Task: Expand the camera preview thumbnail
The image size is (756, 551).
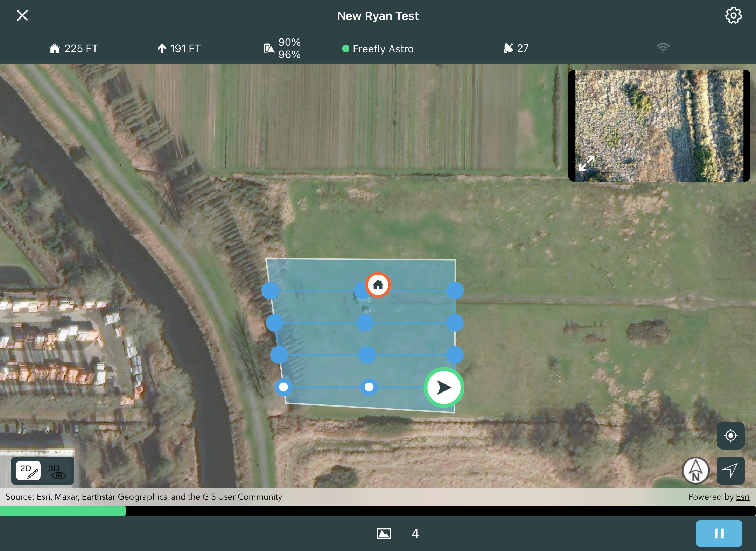Action: coord(587,163)
